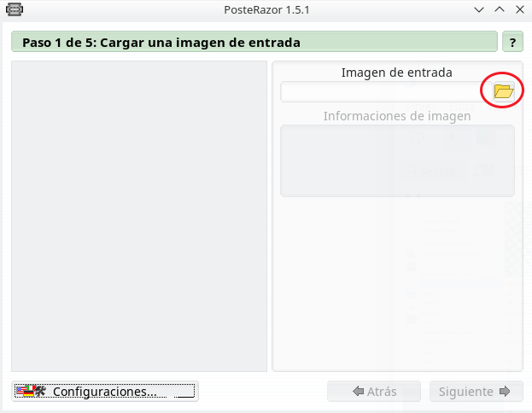The height and width of the screenshot is (413, 532).
Task: Click the 'Imagen de entrada' label
Action: pos(396,73)
